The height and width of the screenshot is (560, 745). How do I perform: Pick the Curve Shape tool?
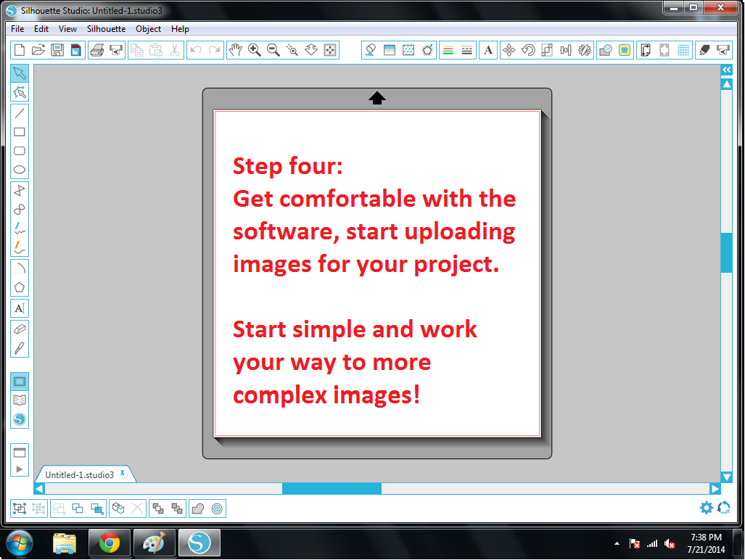click(20, 210)
